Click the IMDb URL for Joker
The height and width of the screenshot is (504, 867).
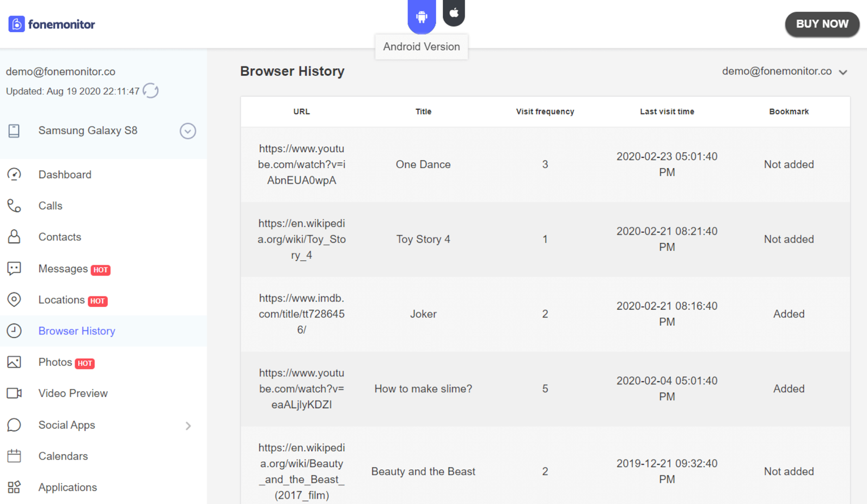pos(302,313)
